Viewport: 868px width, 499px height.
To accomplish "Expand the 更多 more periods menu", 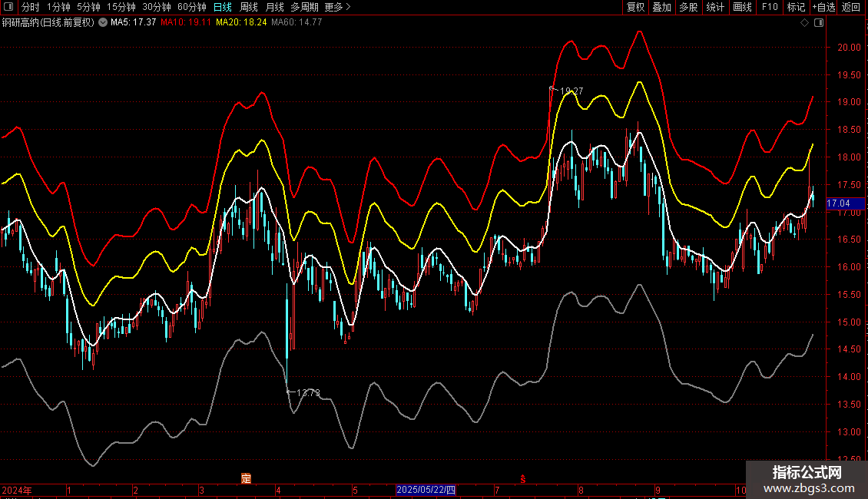I will [338, 7].
